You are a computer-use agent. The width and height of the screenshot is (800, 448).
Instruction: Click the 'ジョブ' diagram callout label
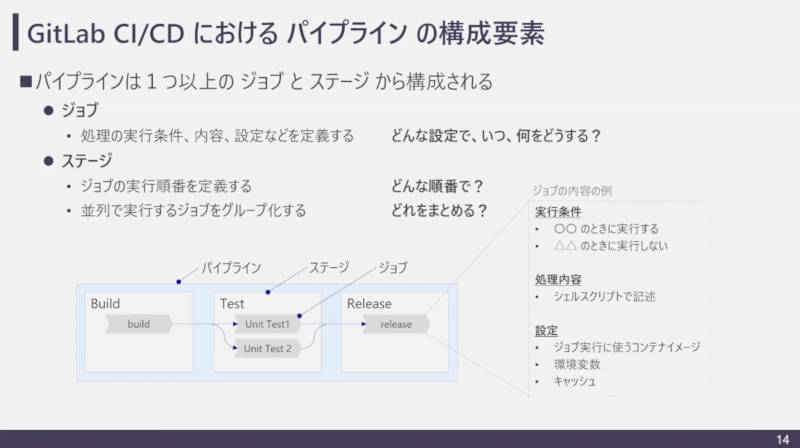tap(392, 267)
